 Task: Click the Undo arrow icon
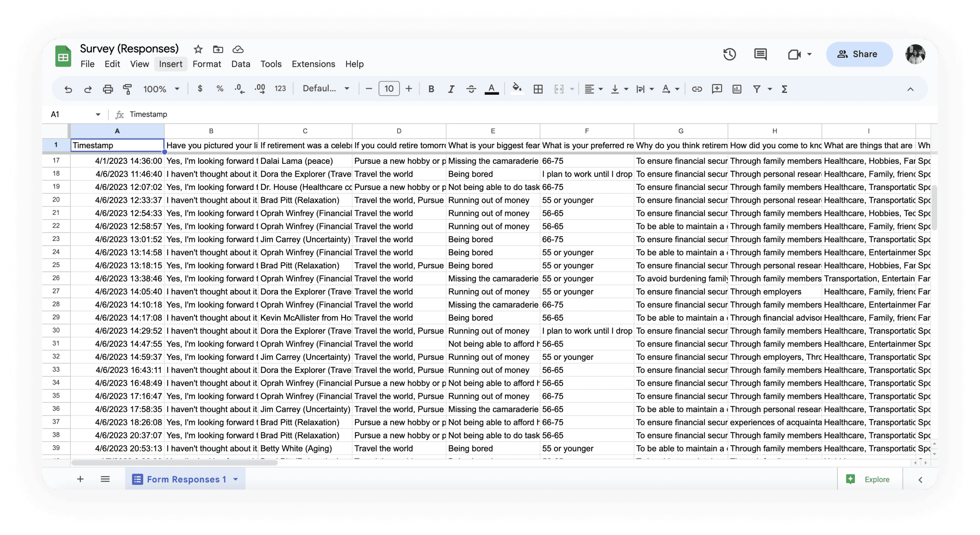point(68,89)
